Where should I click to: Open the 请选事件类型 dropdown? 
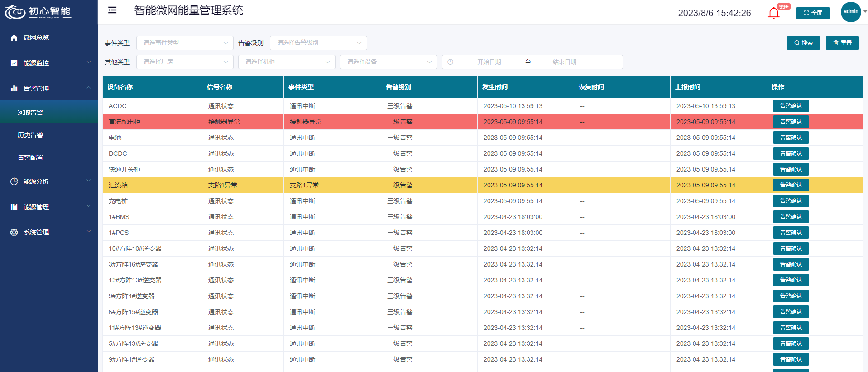(185, 43)
